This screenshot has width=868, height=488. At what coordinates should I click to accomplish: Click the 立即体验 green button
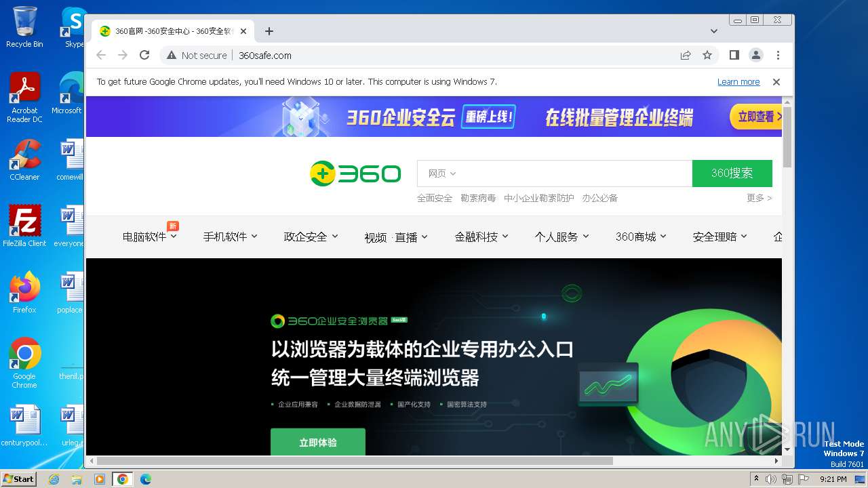[x=318, y=442]
